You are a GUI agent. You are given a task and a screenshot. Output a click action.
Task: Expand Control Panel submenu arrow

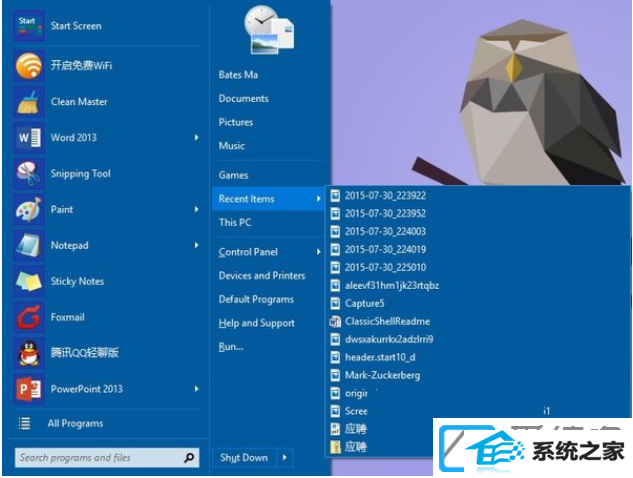tap(319, 252)
